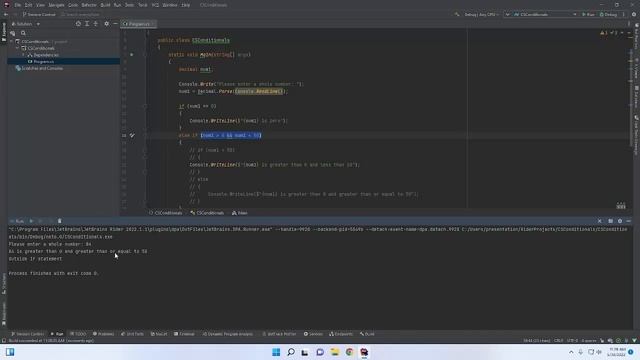
Task: Open the Problems tool window tab
Action: (x=103, y=334)
